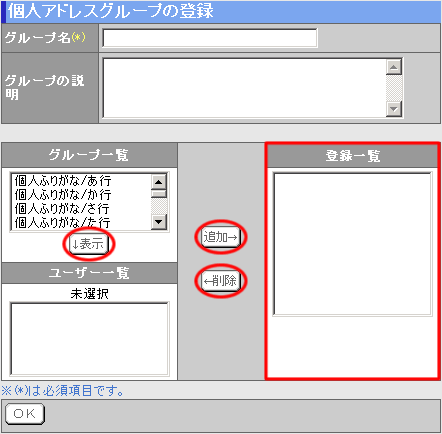Click inside the グループの説明 text area
442x434 pixels.
click(x=245, y=88)
